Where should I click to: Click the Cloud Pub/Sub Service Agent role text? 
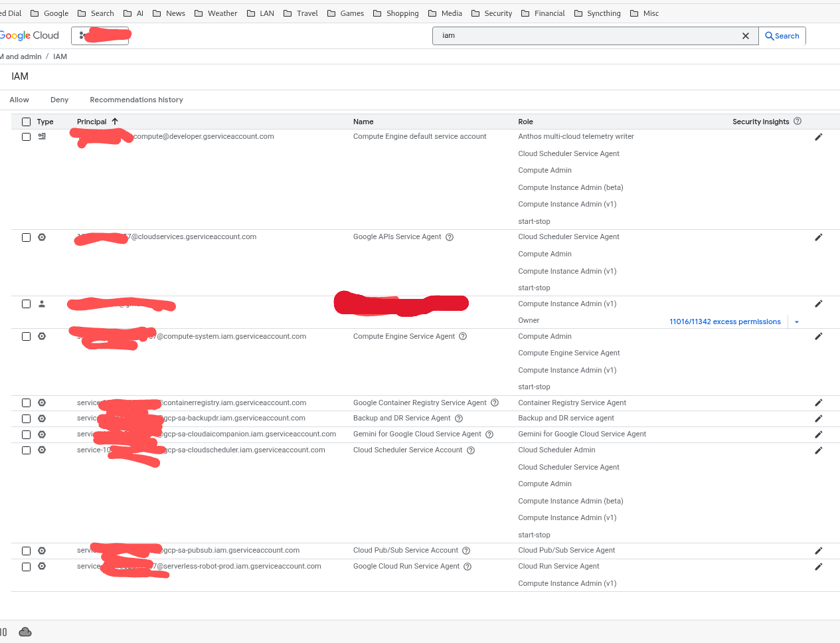tap(566, 550)
